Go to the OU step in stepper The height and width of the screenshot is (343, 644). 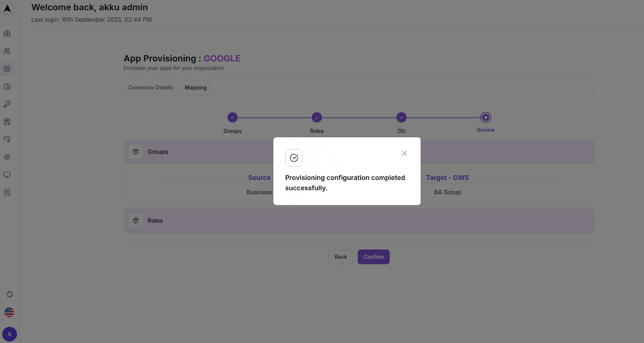pos(401,118)
